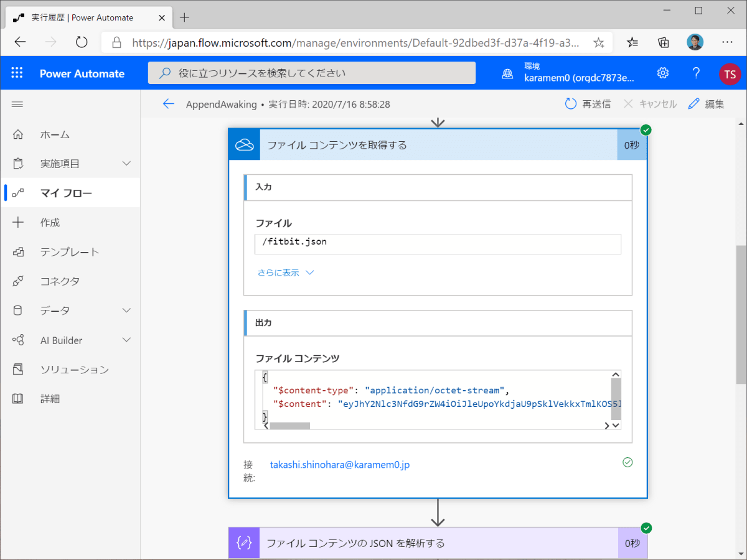Screen dimensions: 747x560
Task: Click the 出力 section header
Action: click(x=439, y=323)
